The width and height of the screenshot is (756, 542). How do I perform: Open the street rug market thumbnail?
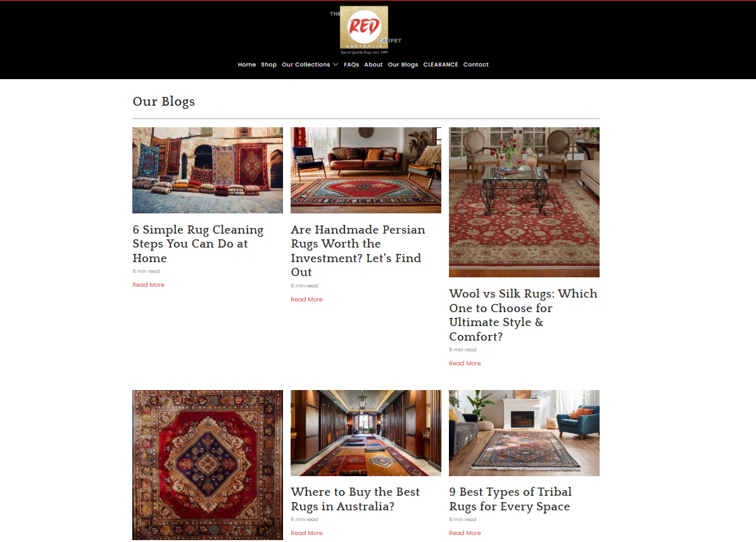click(x=208, y=170)
